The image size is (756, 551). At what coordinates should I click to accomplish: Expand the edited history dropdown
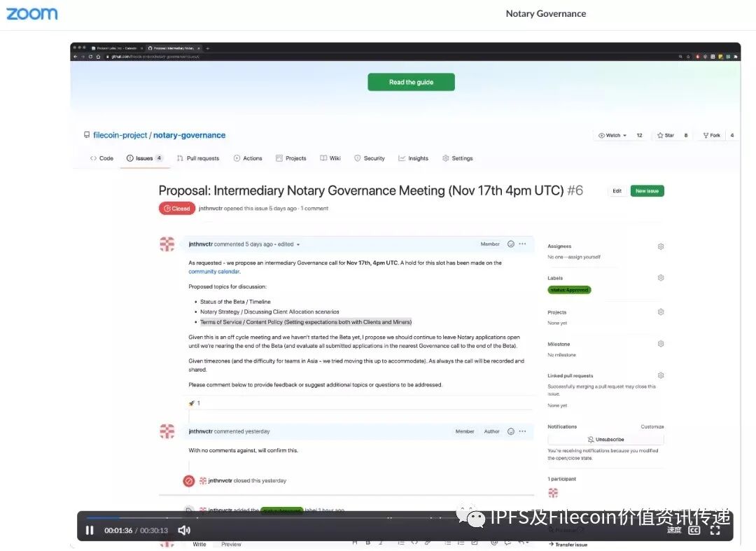[289, 244]
